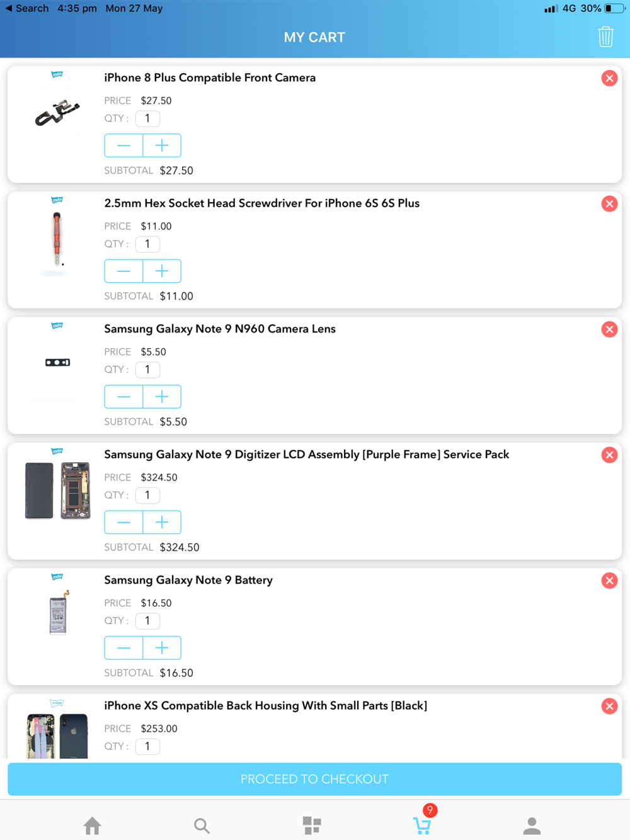Increase quantity of iPhone 8 Plus Front Camera
The image size is (630, 840).
click(162, 145)
